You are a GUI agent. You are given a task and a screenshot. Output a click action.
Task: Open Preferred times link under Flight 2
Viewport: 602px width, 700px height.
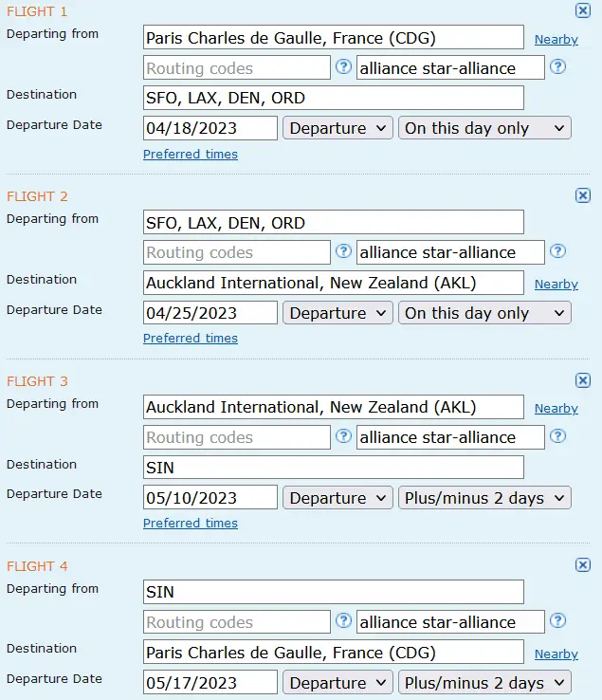tap(191, 339)
